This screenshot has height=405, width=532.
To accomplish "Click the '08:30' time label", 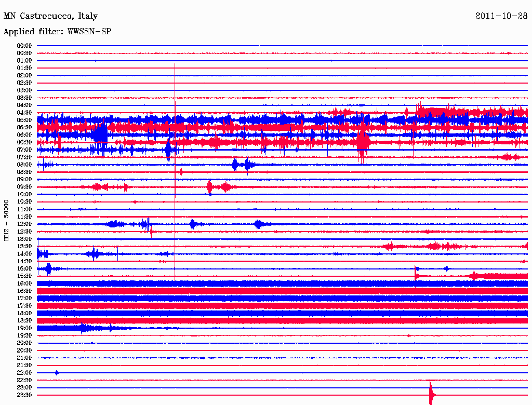I will tap(24, 172).
